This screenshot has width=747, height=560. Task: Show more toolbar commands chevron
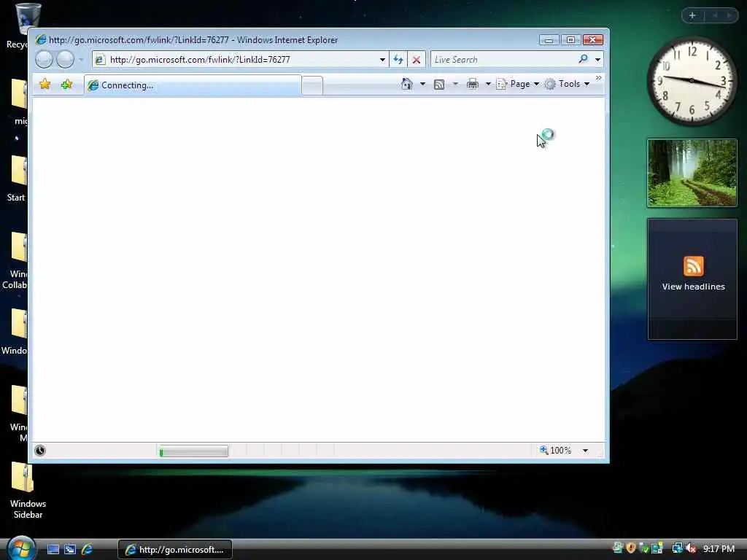click(x=598, y=77)
